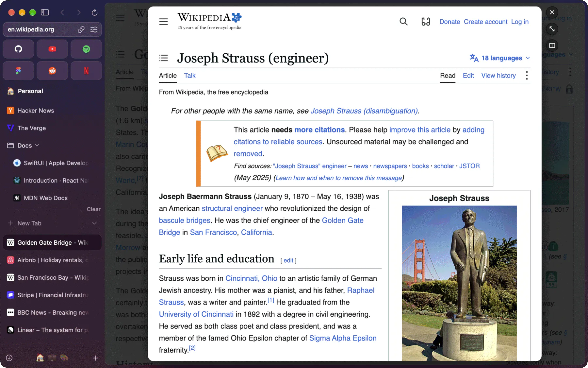Open site controls sliders in address bar

click(94, 29)
